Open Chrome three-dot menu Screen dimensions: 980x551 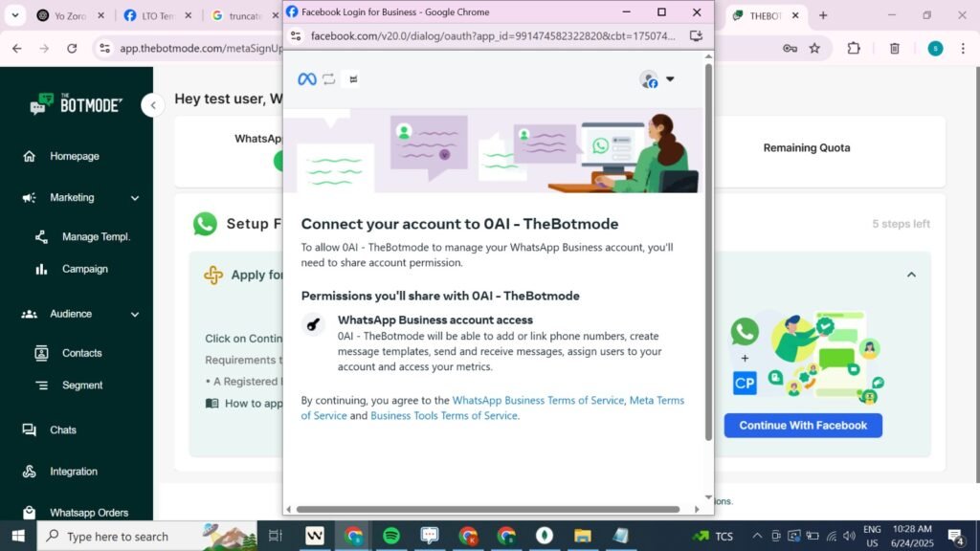963,48
